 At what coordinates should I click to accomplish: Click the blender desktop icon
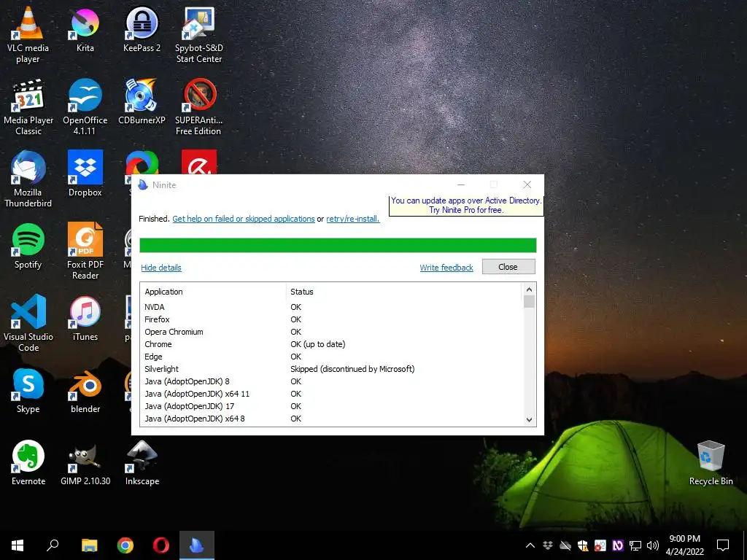coord(85,392)
